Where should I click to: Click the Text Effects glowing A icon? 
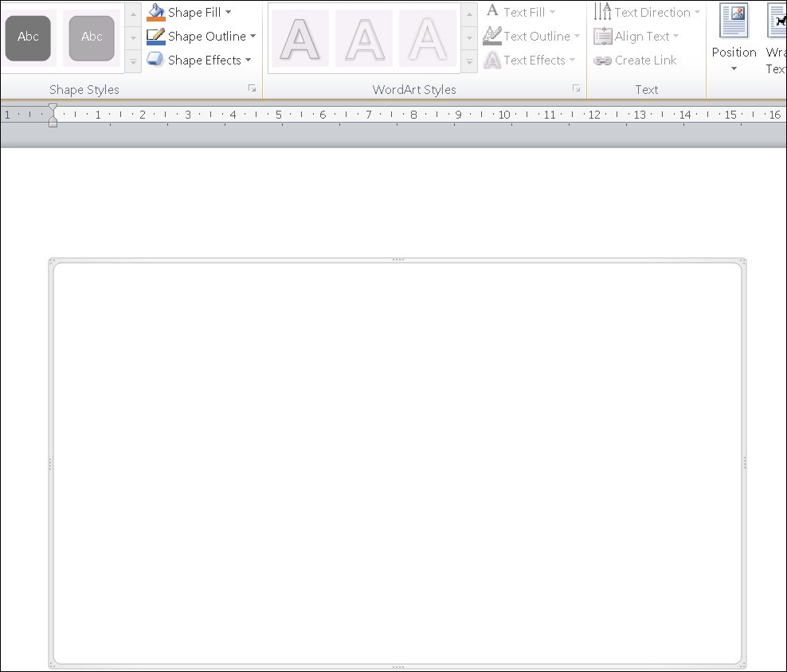(492, 61)
